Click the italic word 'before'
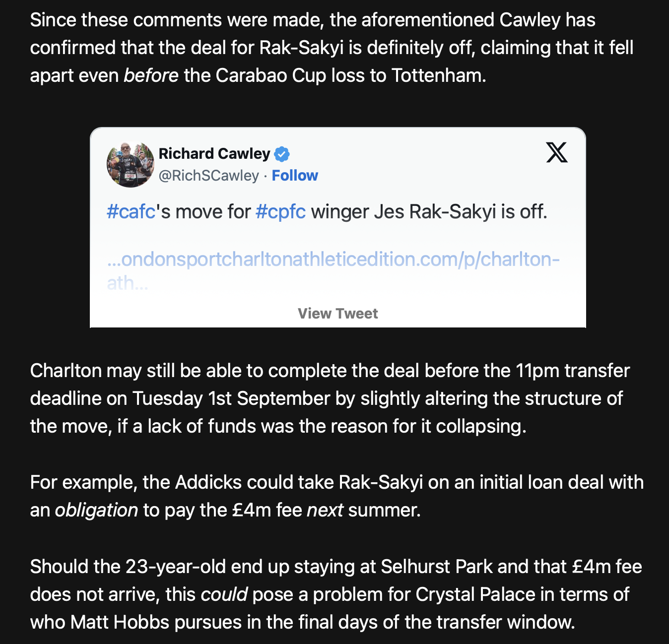This screenshot has width=669, height=644. click(x=151, y=75)
